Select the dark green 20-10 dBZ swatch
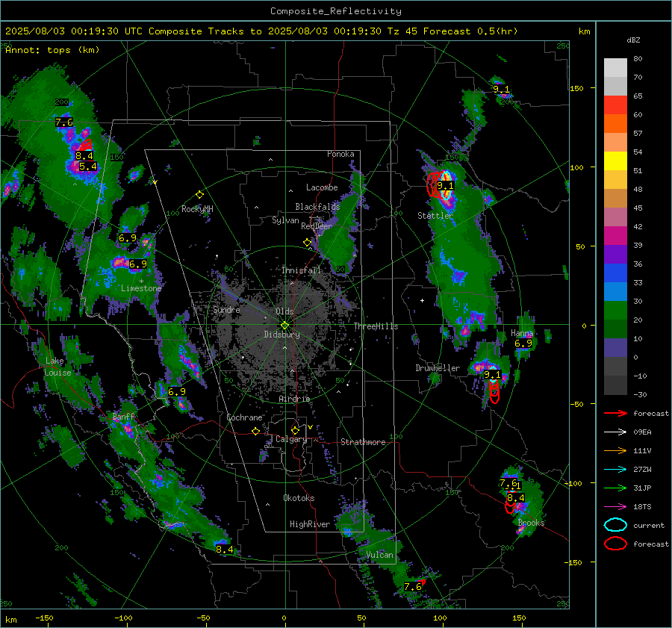The height and width of the screenshot is (628, 672). (615, 329)
